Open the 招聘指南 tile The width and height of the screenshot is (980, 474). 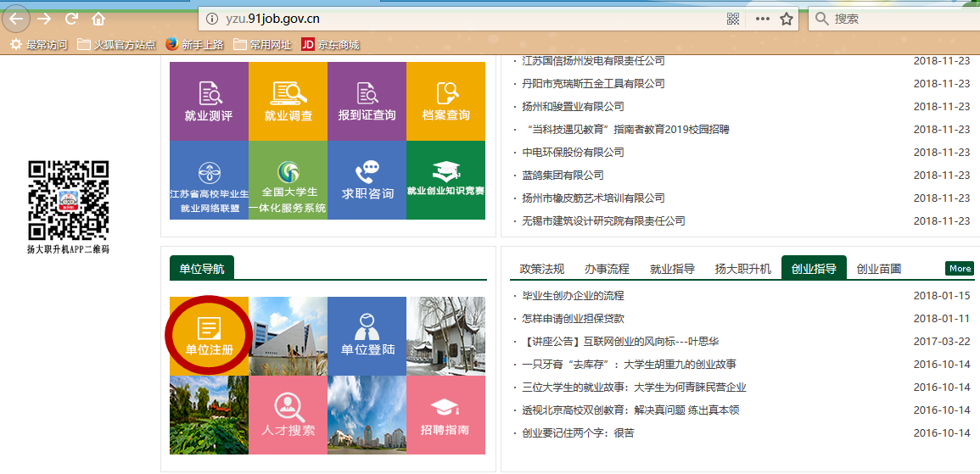coord(445,415)
